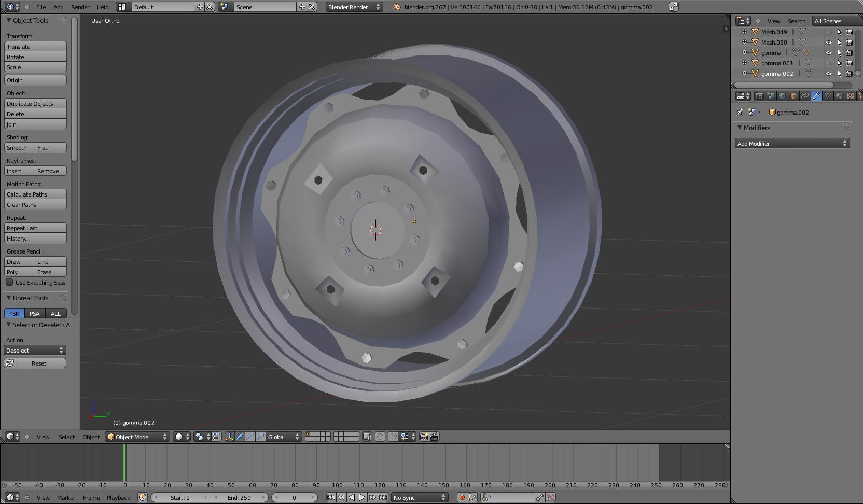Expand the Mesh.049 tree node
863x504 pixels.
click(x=744, y=32)
